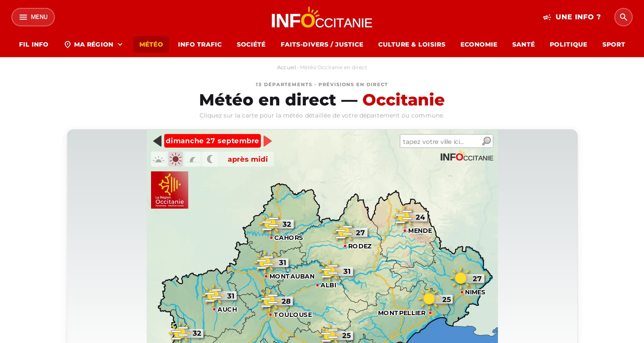Click the InfOccitanie logo on the map

[467, 156]
